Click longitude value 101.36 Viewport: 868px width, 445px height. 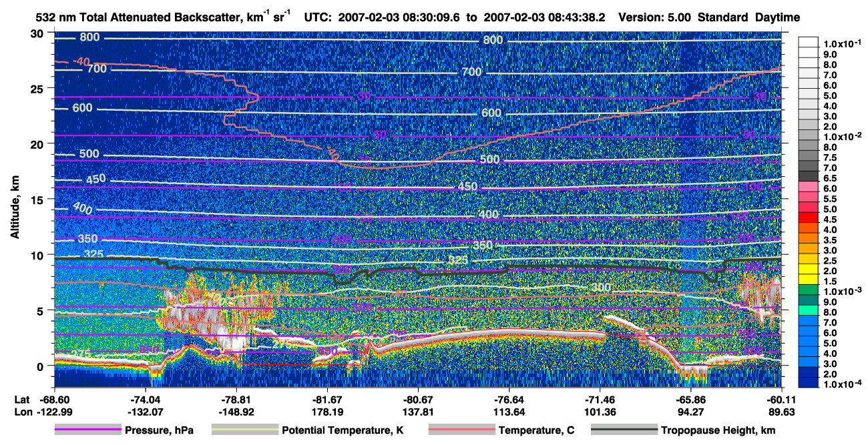(x=600, y=412)
